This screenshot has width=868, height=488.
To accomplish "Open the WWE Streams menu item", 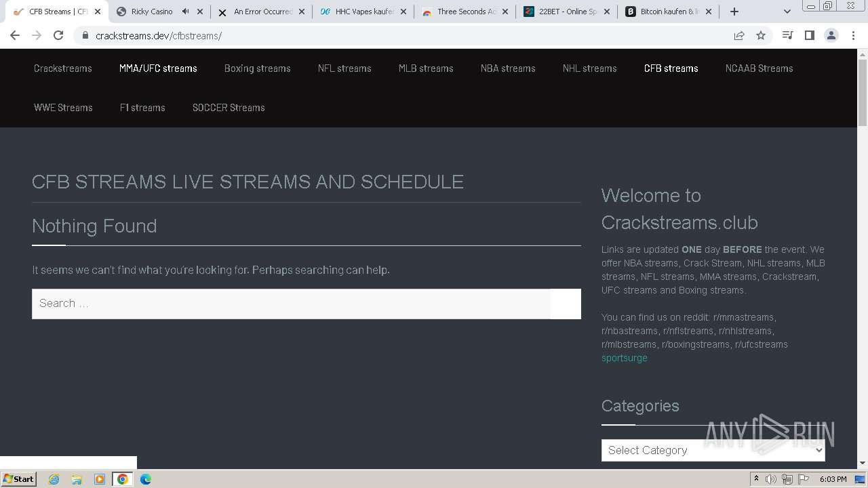I will [x=63, y=108].
